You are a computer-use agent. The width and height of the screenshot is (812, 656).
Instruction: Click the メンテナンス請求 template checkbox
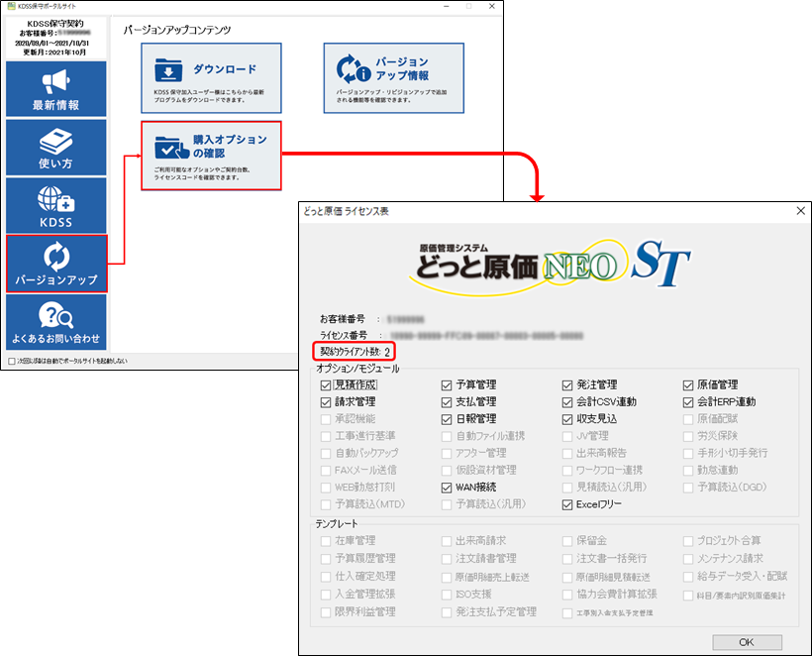coord(687,560)
